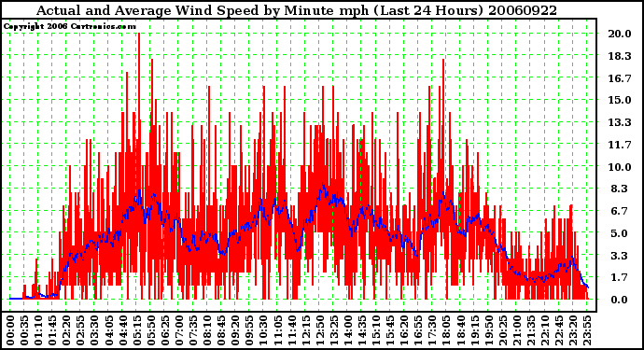The image size is (644, 350).
Task: Click the tallest 20 mph wind spike peak
Action: (139, 35)
